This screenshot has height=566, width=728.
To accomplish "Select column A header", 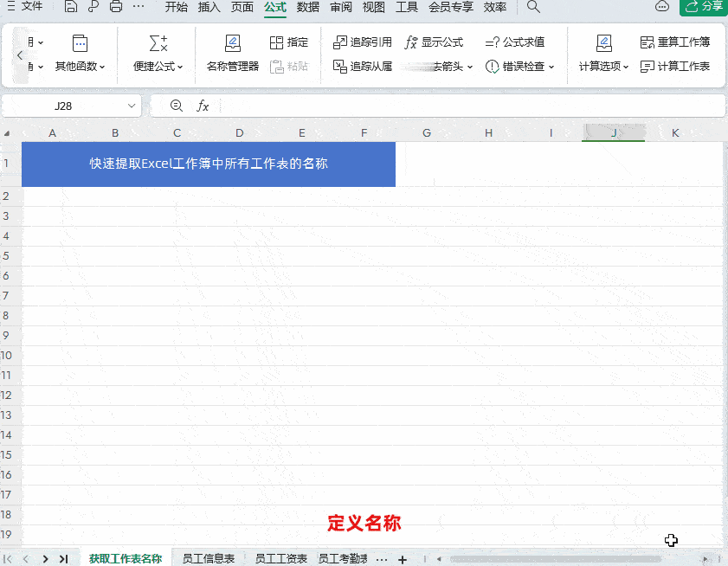I will [53, 133].
